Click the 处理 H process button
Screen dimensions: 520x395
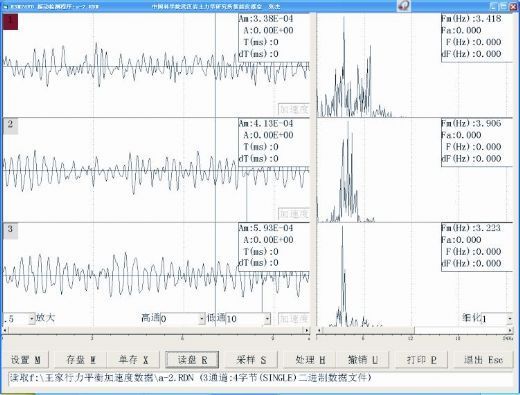tap(310, 360)
